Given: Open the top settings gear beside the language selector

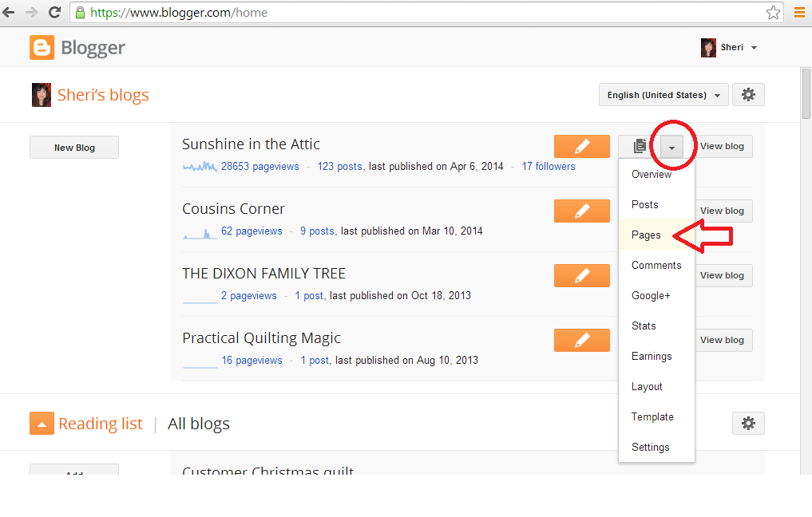Looking at the screenshot, I should [x=748, y=95].
